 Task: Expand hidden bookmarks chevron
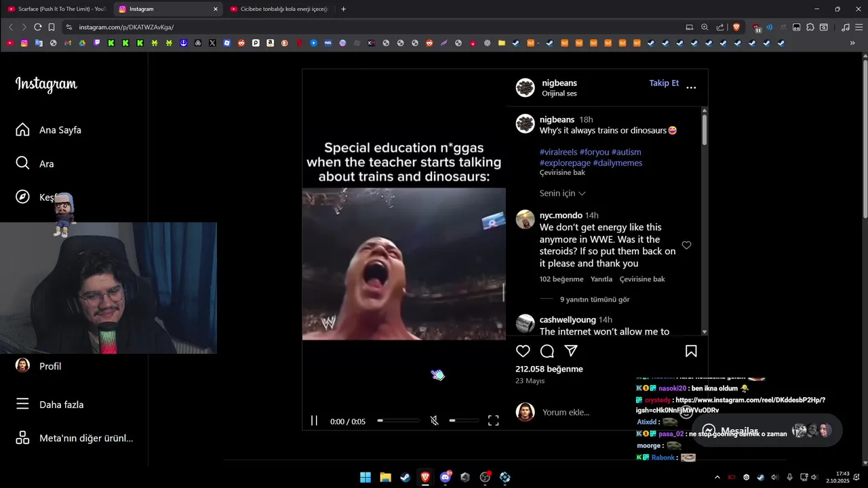pos(852,43)
